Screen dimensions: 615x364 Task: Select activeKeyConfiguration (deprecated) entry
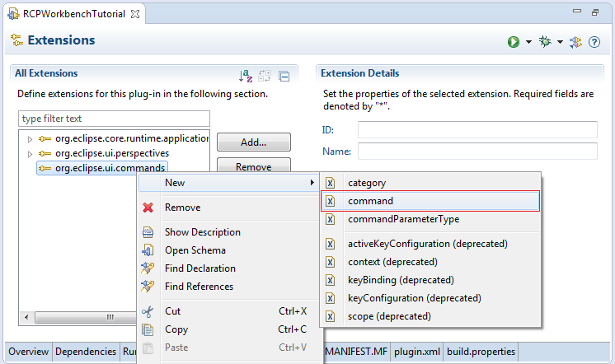click(x=430, y=244)
